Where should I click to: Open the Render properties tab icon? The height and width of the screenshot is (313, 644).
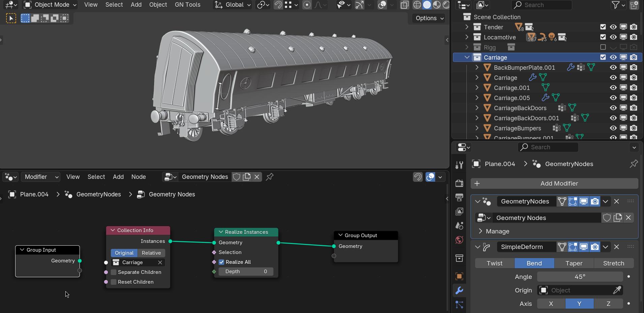(x=459, y=183)
